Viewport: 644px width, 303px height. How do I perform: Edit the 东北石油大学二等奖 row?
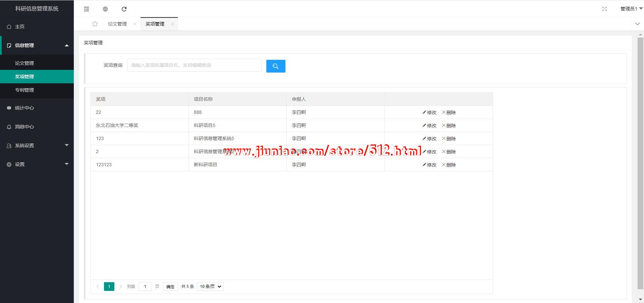[x=429, y=126]
